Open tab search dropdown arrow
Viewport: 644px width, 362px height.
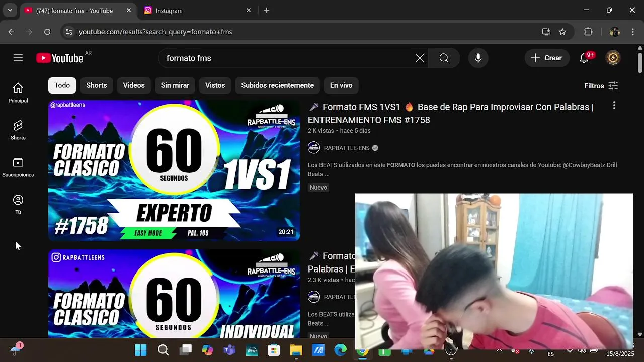point(10,10)
